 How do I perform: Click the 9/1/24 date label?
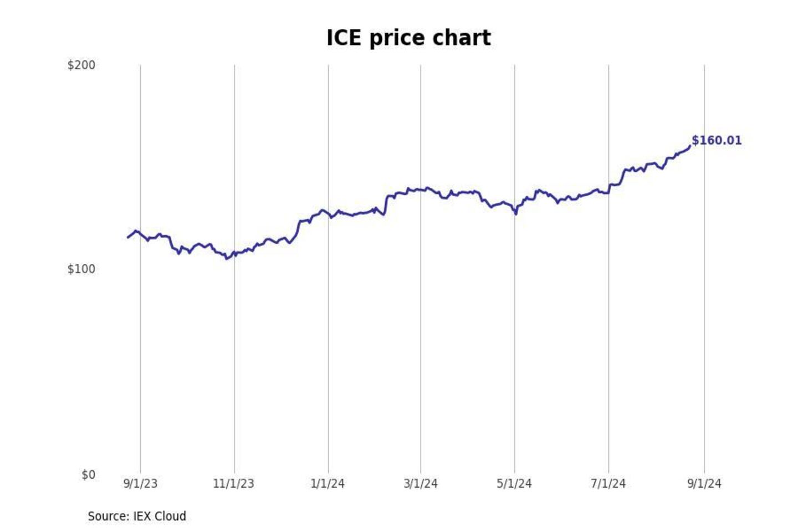tap(704, 484)
